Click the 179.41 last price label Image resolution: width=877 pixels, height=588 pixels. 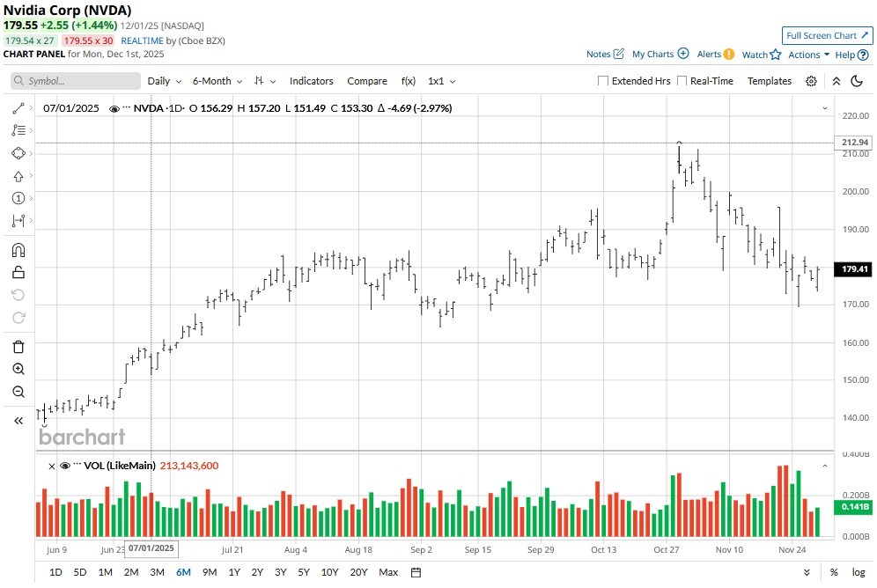[854, 269]
